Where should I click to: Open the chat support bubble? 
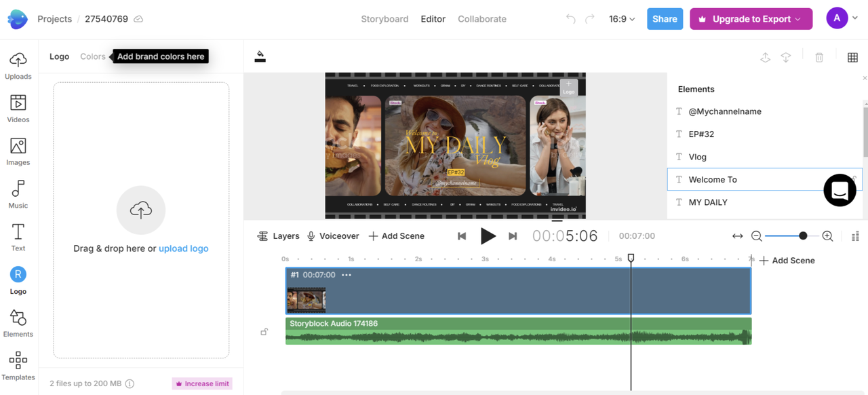(840, 190)
